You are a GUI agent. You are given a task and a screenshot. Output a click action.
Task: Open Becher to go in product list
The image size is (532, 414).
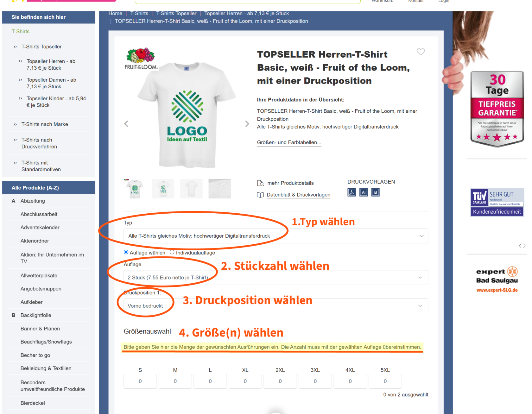(35, 355)
